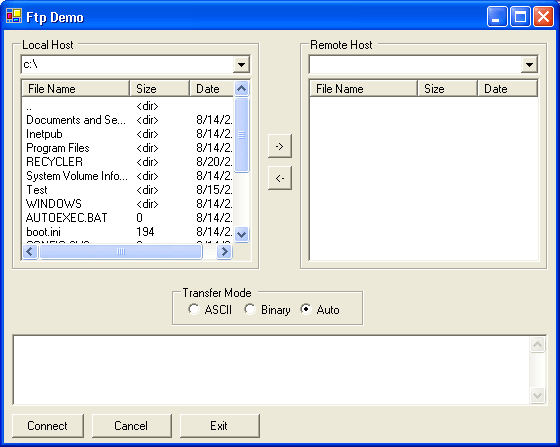This screenshot has height=447, width=560.
Task: Click the Cancel button
Action: pos(131,426)
